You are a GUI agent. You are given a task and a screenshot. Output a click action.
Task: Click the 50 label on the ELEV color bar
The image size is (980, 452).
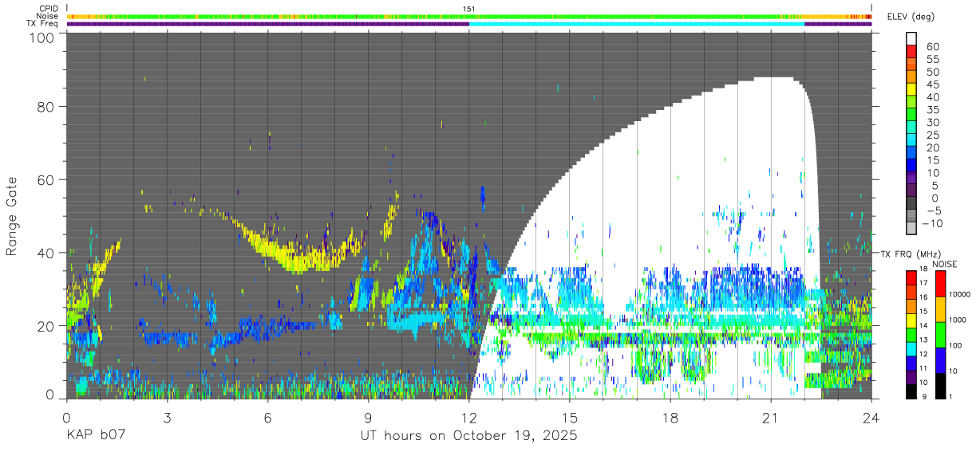click(x=931, y=72)
